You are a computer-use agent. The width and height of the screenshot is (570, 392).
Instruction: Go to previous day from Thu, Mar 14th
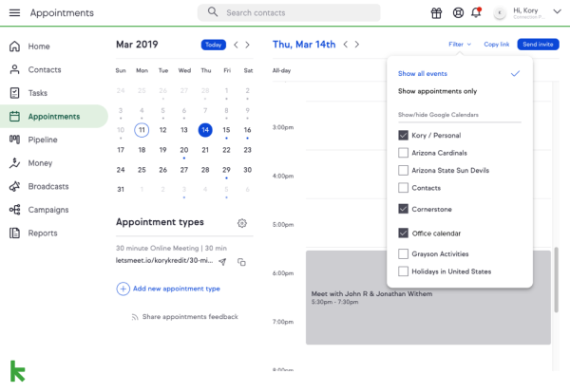tap(346, 45)
